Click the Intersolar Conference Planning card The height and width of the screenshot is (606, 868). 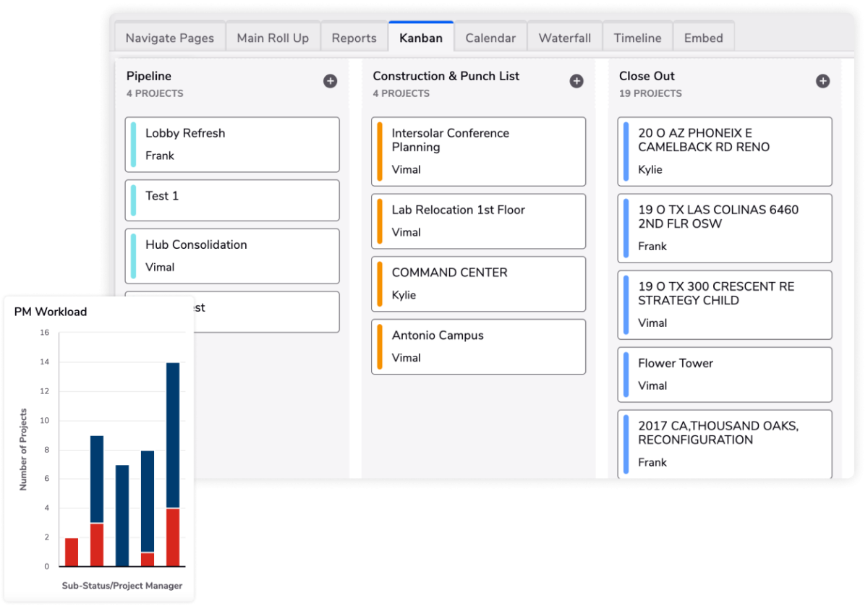tap(478, 151)
